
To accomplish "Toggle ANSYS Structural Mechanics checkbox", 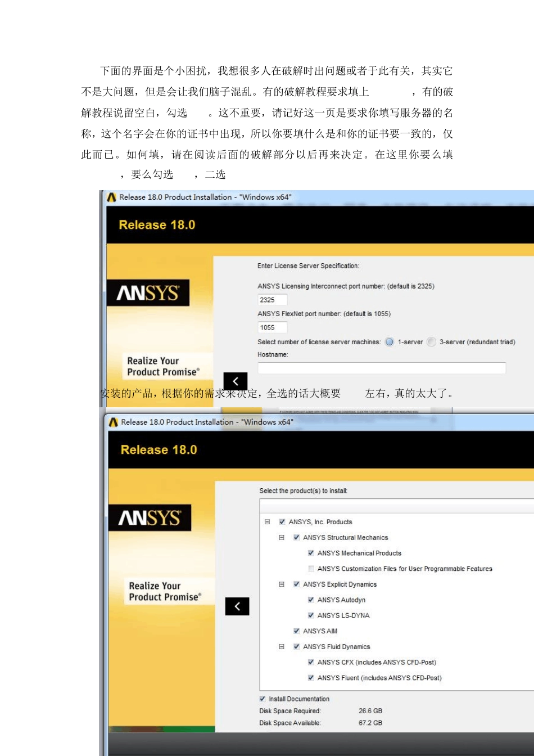I will point(296,538).
